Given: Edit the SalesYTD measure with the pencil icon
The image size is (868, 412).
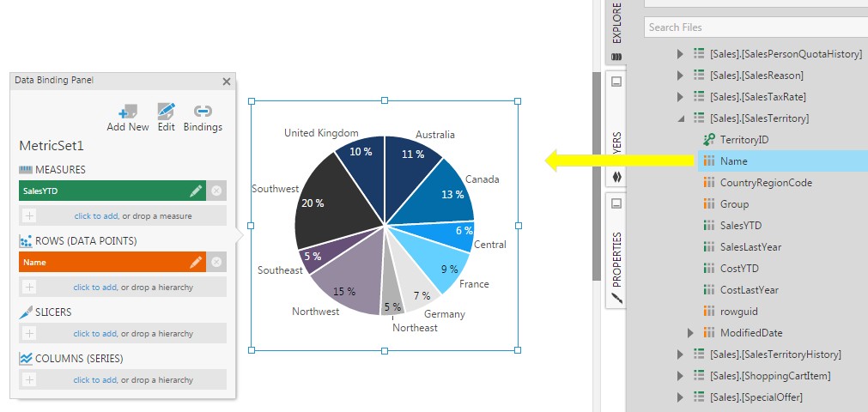Looking at the screenshot, I should point(196,191).
